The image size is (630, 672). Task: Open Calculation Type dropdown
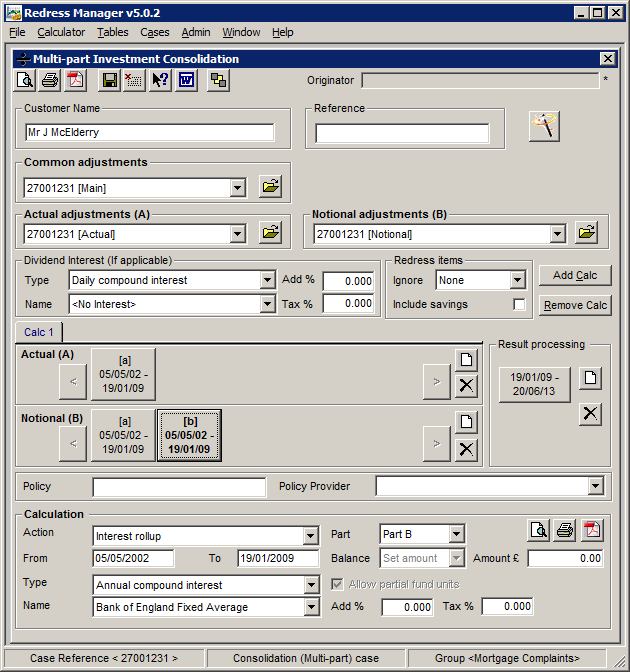pos(311,585)
